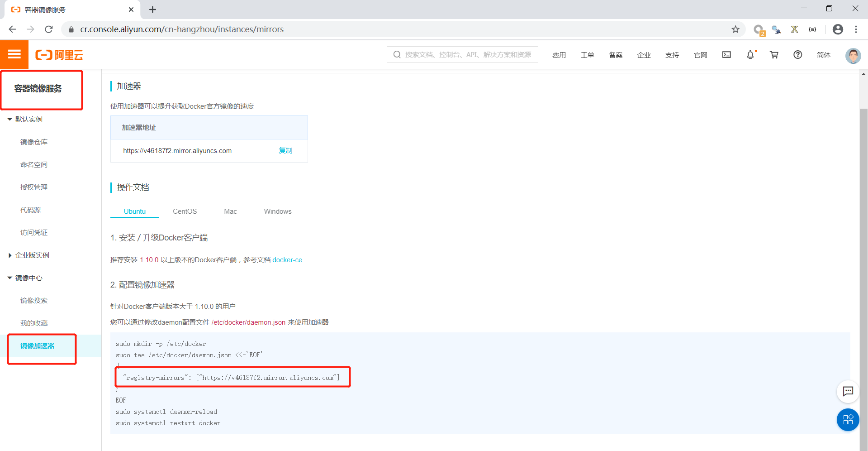Image resolution: width=868 pixels, height=451 pixels.
Task: Click the Aliyun logo
Action: click(x=59, y=55)
